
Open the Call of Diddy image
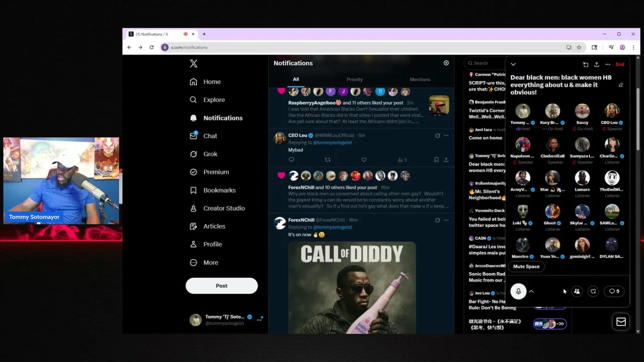point(352,288)
